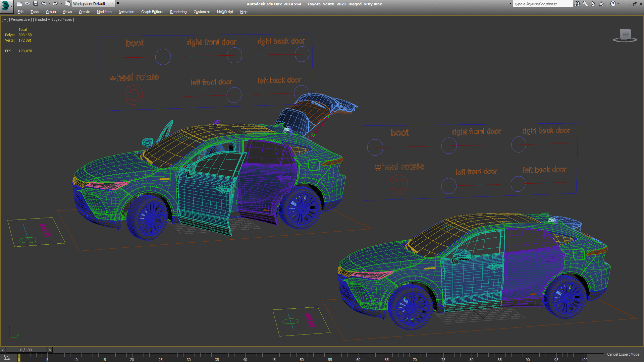Open the [Perspective] viewport label menu
The height and width of the screenshot is (362, 644).
[x=20, y=19]
